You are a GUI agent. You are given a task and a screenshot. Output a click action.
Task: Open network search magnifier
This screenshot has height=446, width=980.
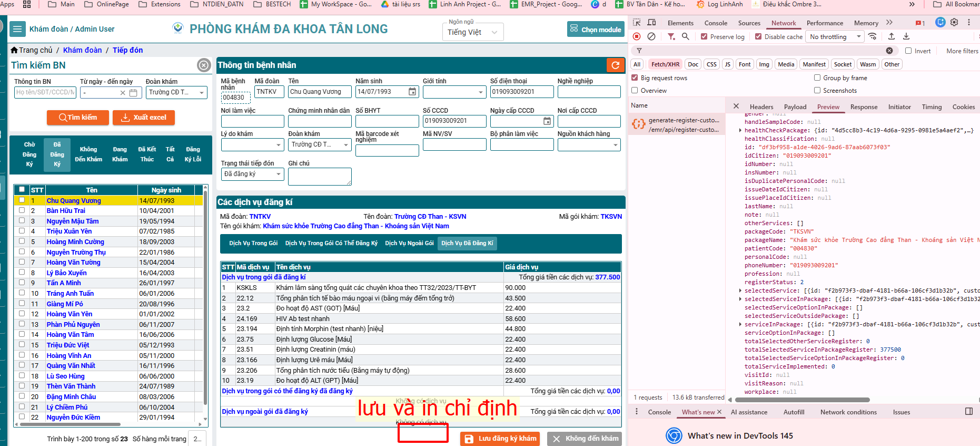(685, 36)
